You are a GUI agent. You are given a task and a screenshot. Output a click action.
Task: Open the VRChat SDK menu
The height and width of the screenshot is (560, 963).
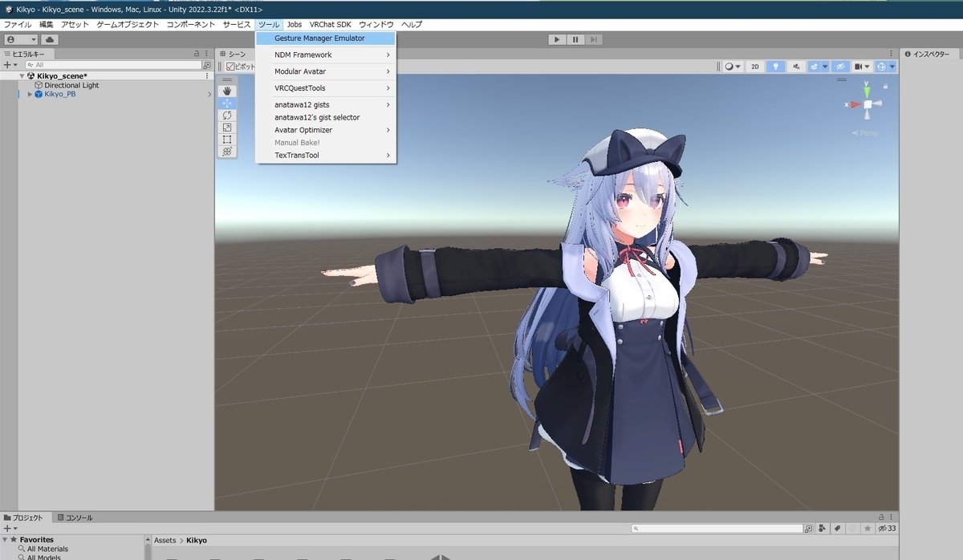(x=331, y=24)
